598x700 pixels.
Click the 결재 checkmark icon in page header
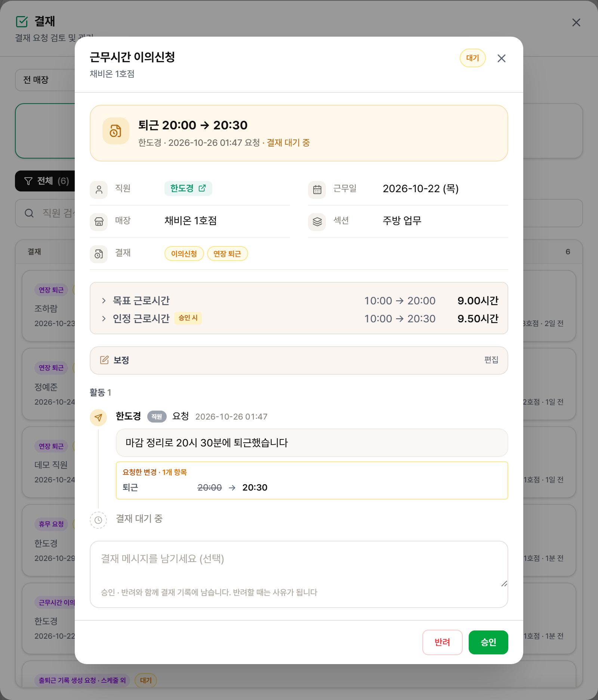(x=22, y=22)
